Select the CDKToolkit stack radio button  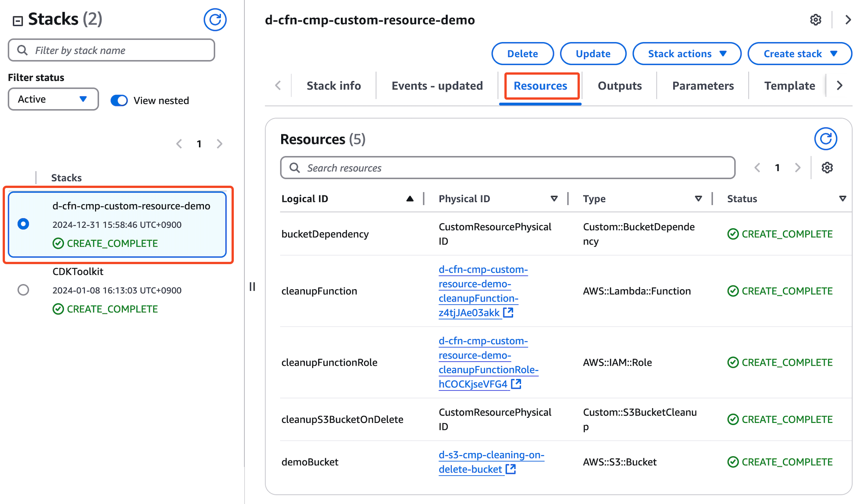(23, 290)
